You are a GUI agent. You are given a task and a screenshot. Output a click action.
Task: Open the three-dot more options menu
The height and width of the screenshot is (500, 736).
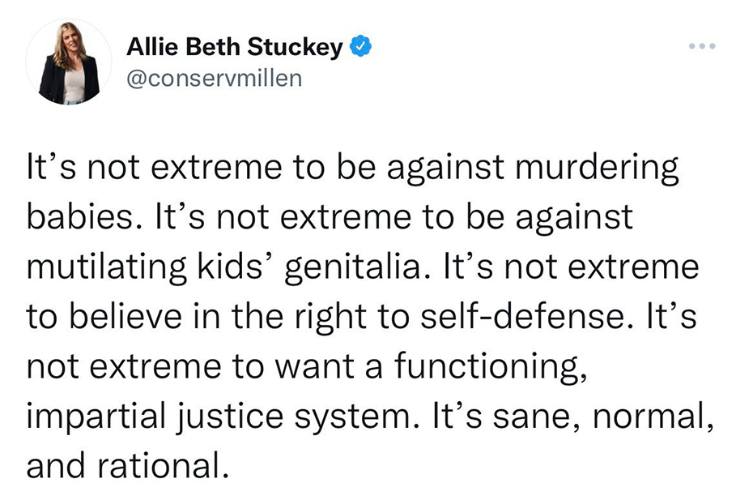click(698, 47)
